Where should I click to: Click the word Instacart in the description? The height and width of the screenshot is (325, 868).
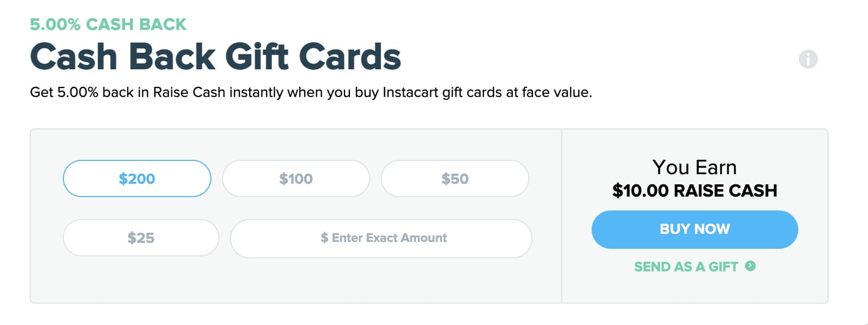410,93
